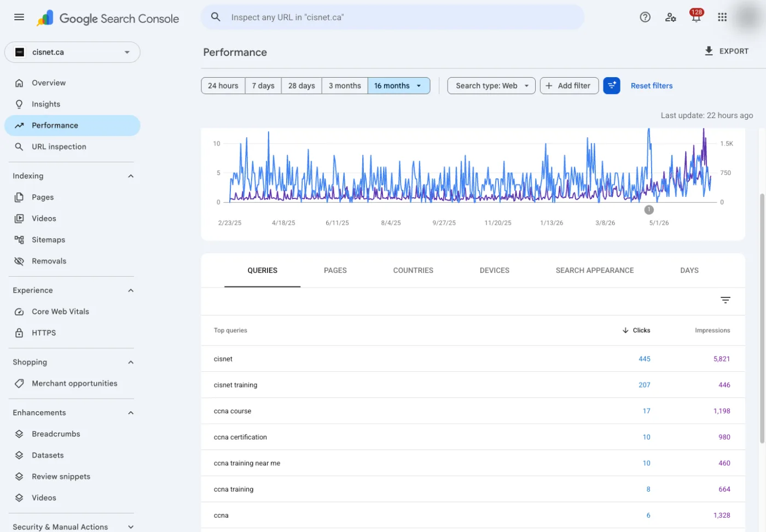Click the Datasets layers icon
This screenshot has height=532, width=766.
click(19, 455)
